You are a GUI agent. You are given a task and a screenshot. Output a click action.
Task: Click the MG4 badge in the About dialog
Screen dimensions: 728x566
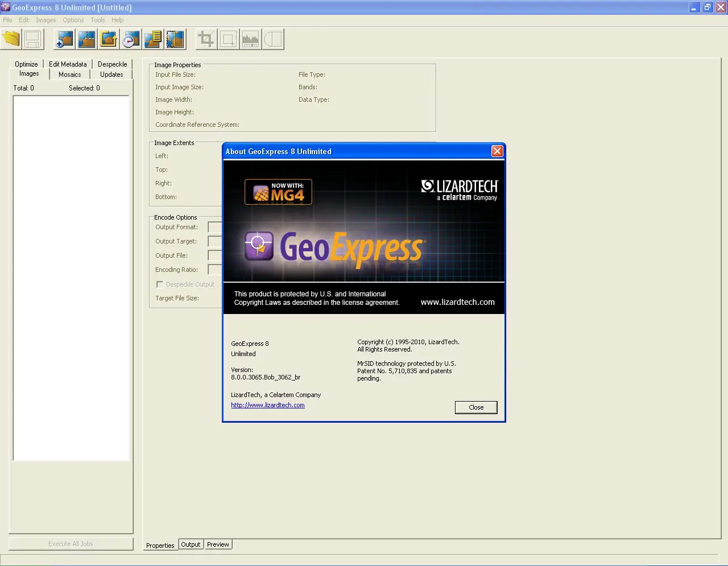pos(279,192)
